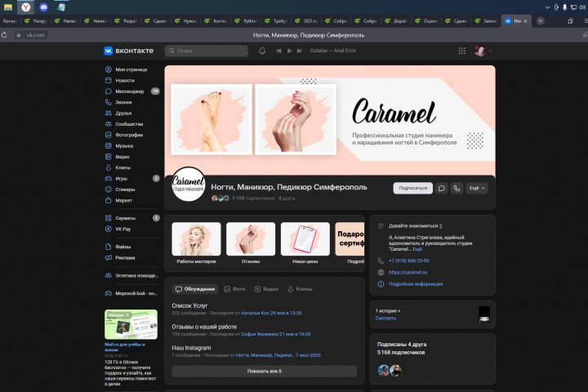Click the Подписаться button
The height and width of the screenshot is (392, 588).
coord(413,189)
